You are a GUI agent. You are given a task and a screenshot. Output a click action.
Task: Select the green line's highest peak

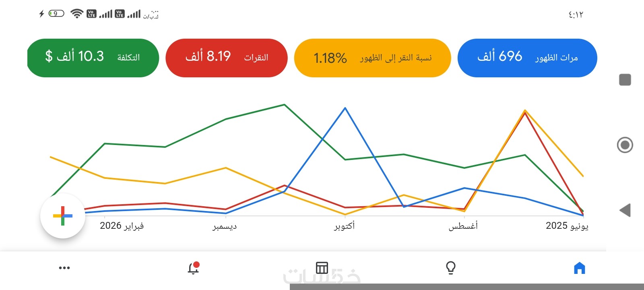[285, 105]
